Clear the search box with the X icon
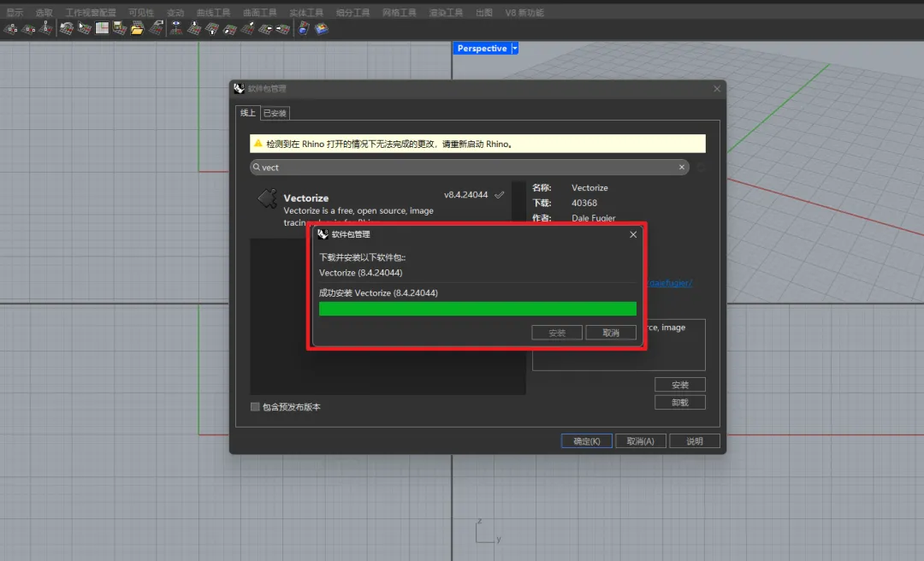This screenshot has height=561, width=924. (x=682, y=168)
